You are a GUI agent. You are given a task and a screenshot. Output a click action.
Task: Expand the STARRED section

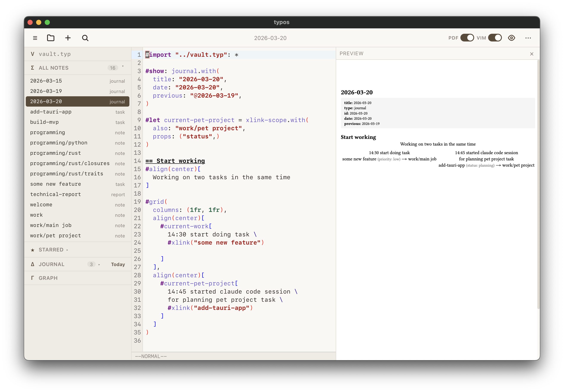coord(67,250)
